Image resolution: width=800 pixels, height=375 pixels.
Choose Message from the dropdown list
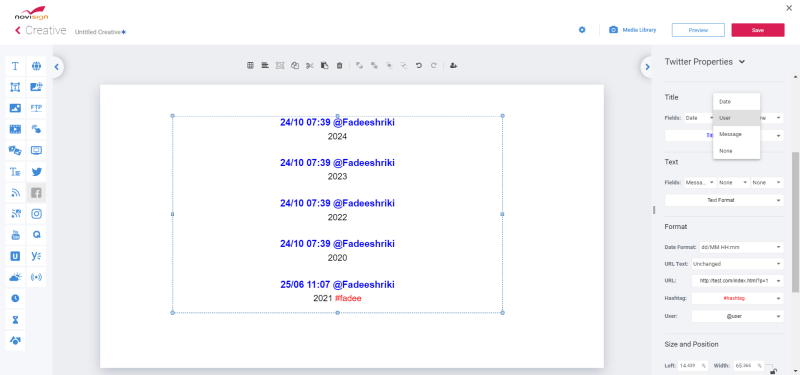736,134
